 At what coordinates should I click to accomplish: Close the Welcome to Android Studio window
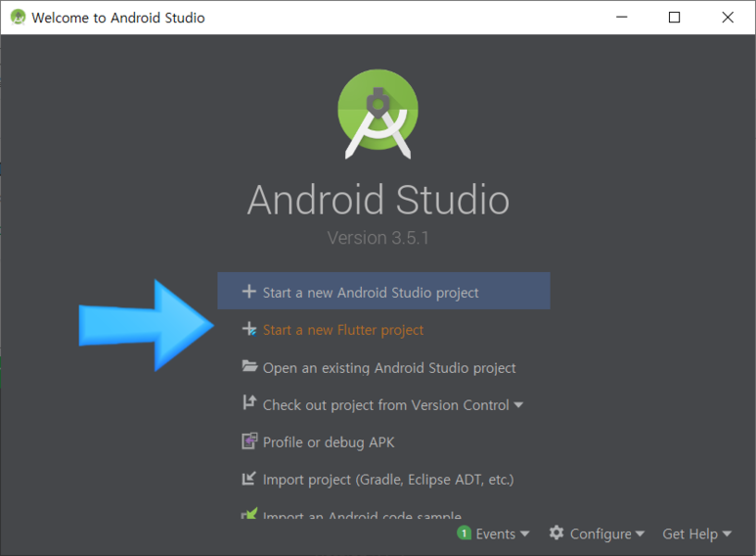(x=728, y=18)
